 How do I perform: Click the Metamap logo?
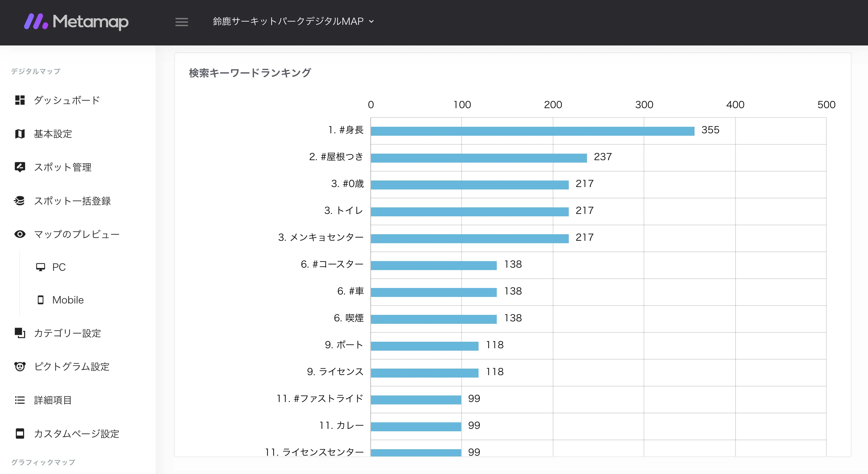pyautogui.click(x=76, y=22)
